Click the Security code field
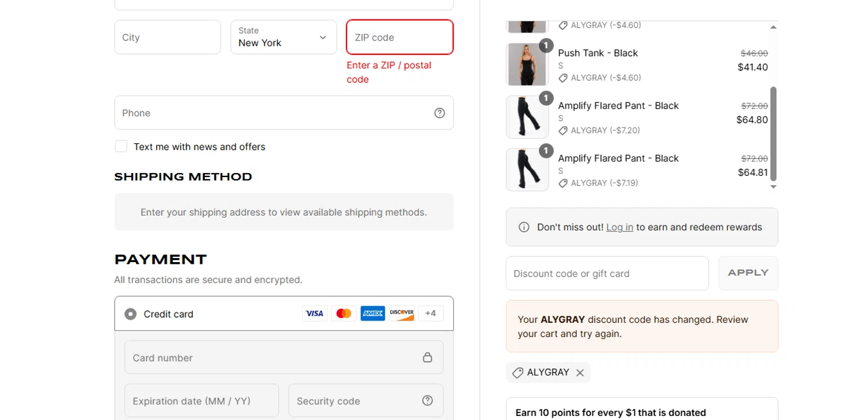The image size is (868, 420). point(366,400)
